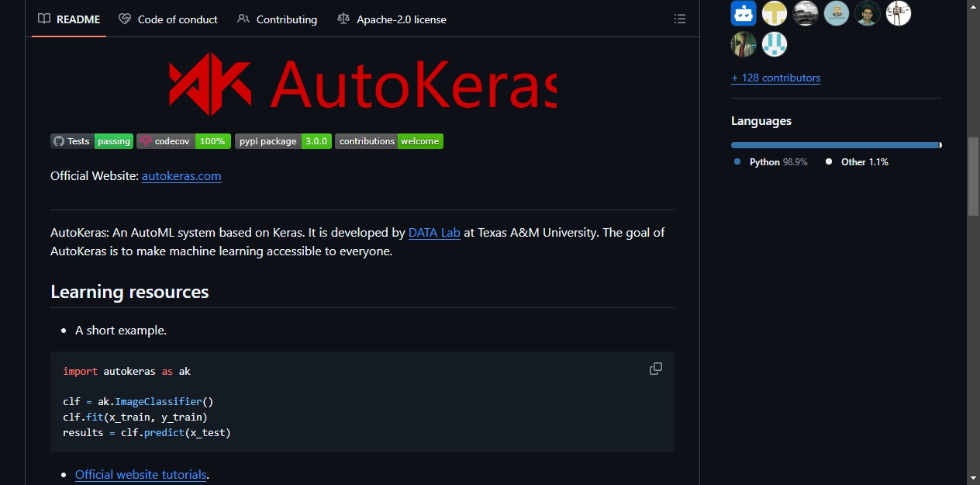This screenshot has height=485, width=980.
Task: Click the scrollbar down arrow
Action: [973, 477]
